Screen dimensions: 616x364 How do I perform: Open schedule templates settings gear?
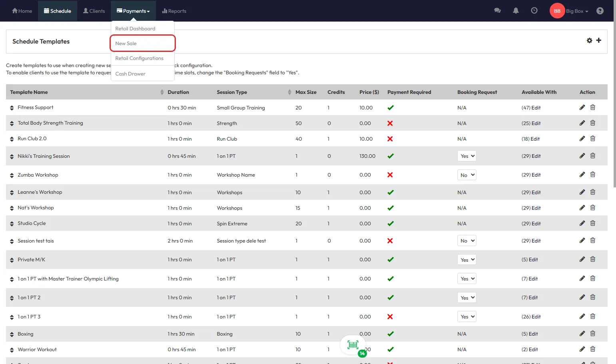pos(589,40)
